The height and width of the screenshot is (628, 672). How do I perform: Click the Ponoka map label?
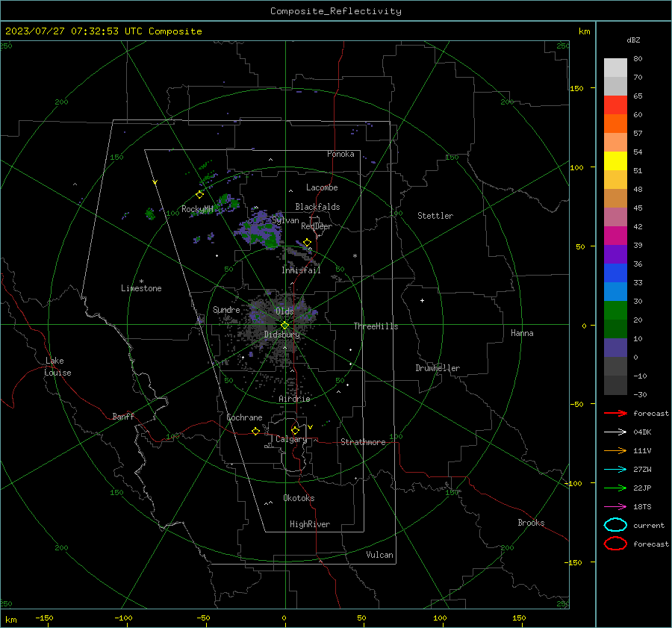coord(340,154)
